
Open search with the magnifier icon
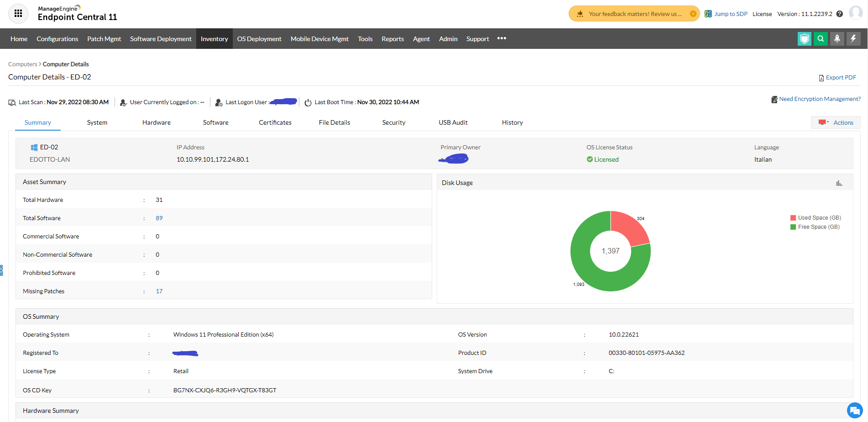point(821,39)
